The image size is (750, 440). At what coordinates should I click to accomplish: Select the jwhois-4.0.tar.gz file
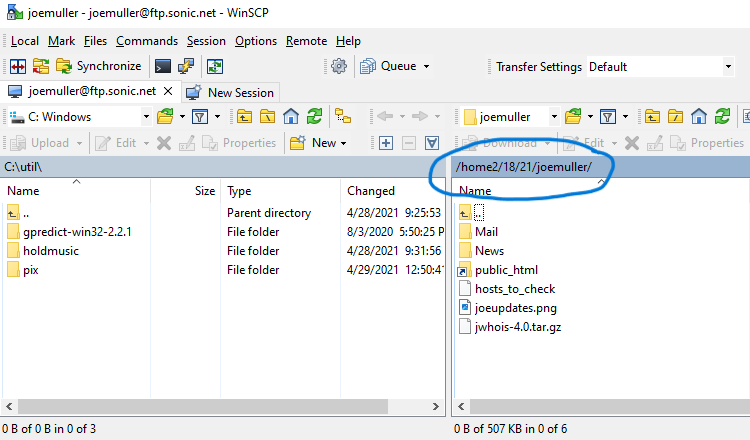510,327
